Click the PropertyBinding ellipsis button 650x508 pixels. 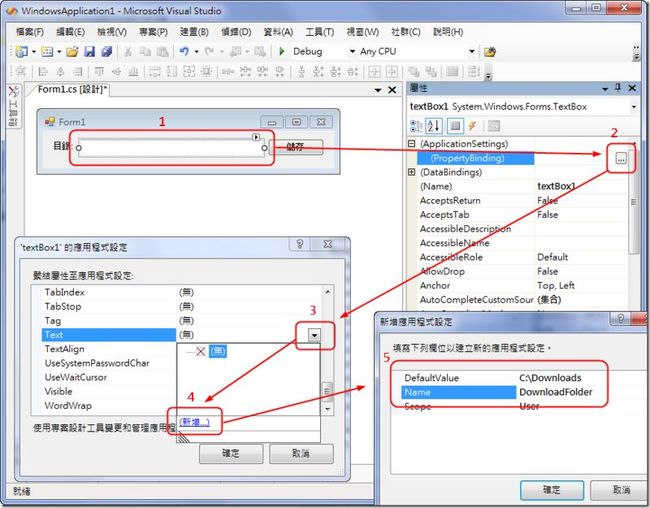[x=621, y=158]
